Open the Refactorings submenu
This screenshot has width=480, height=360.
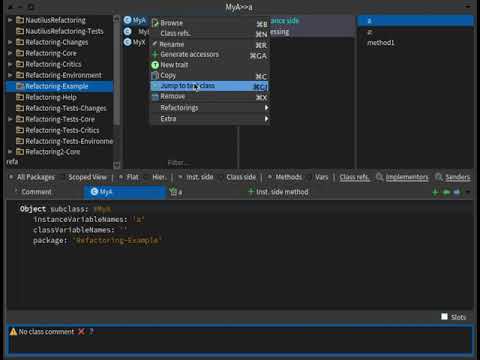[210, 108]
